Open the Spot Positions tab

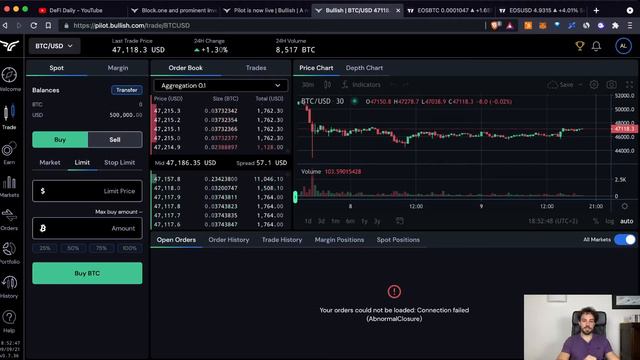(x=398, y=240)
